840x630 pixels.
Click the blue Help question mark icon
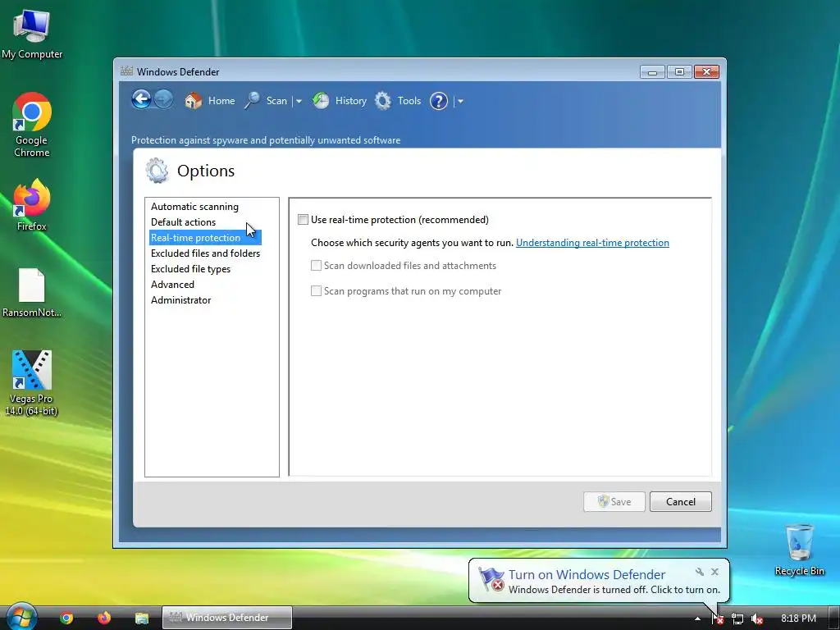click(x=438, y=101)
